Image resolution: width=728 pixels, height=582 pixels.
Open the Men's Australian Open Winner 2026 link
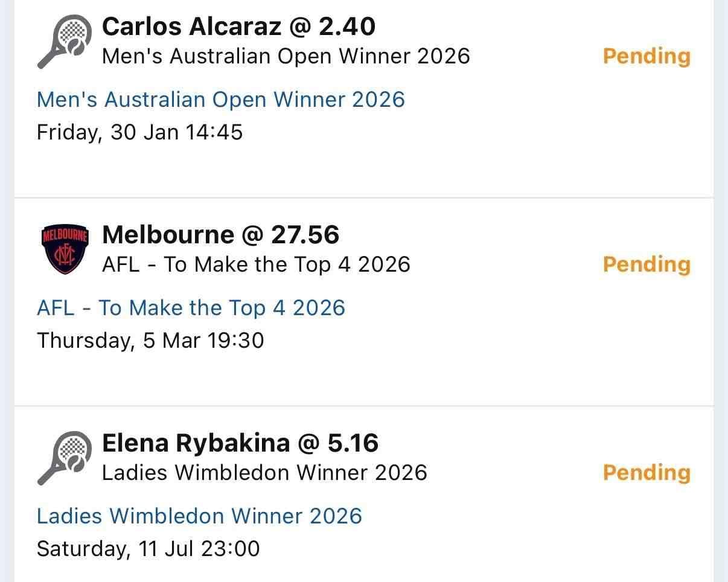coord(220,100)
